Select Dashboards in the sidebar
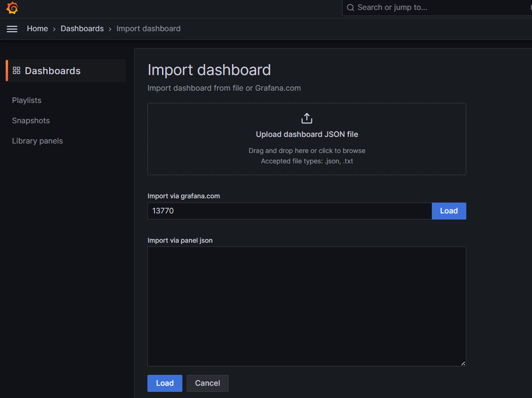 (x=66, y=70)
